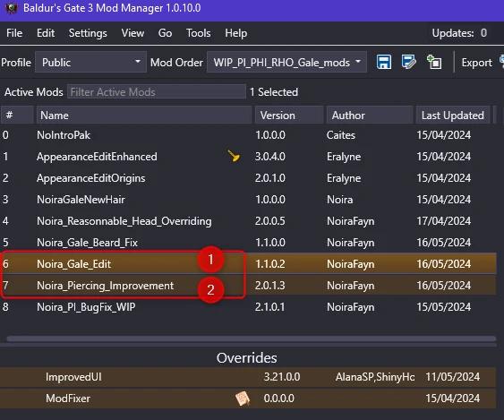Focus the Filter Active Mods field

pos(157,92)
